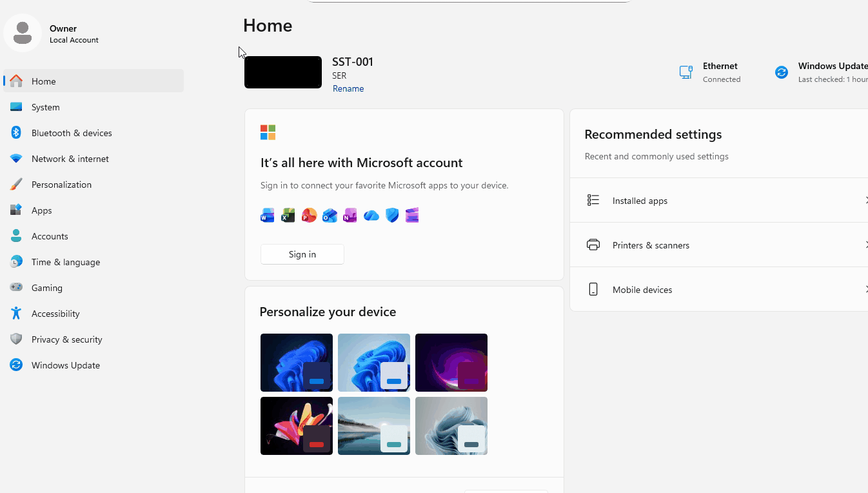Select Time & language in the sidebar
Image resolution: width=868 pixels, height=493 pixels.
[x=65, y=262]
